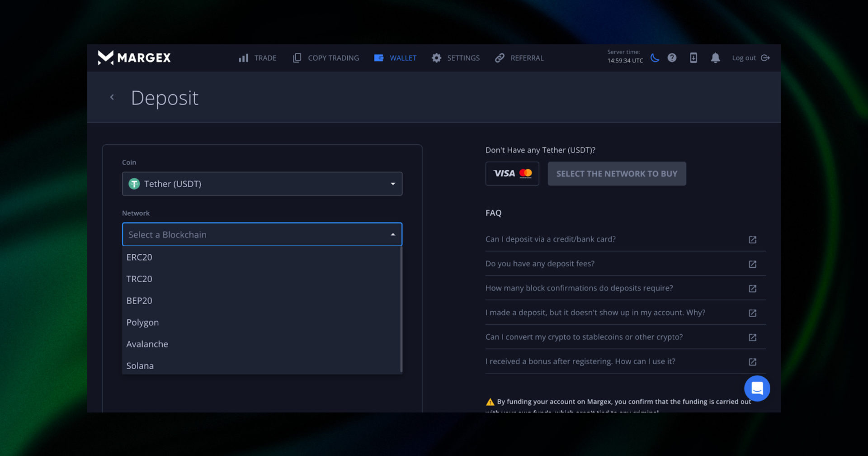Open the help question mark icon
Screen dimensions: 868x456
tap(672, 58)
